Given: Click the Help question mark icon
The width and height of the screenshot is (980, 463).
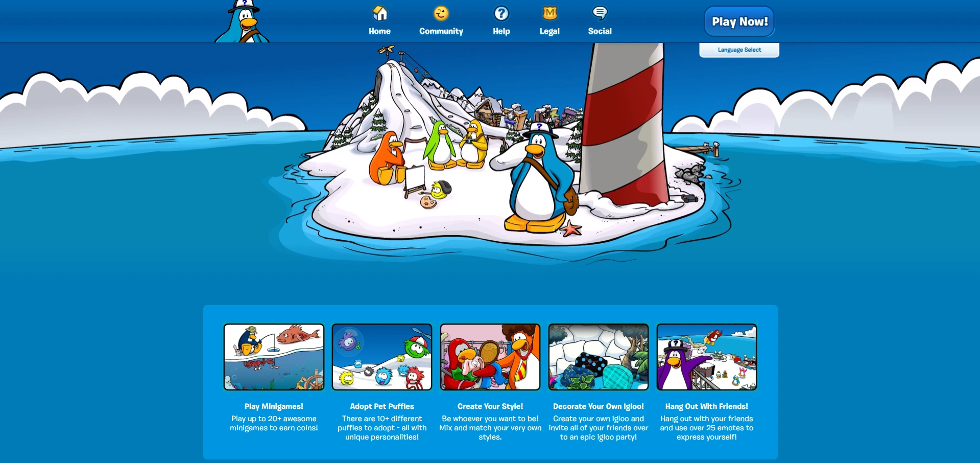Looking at the screenshot, I should point(501,13).
